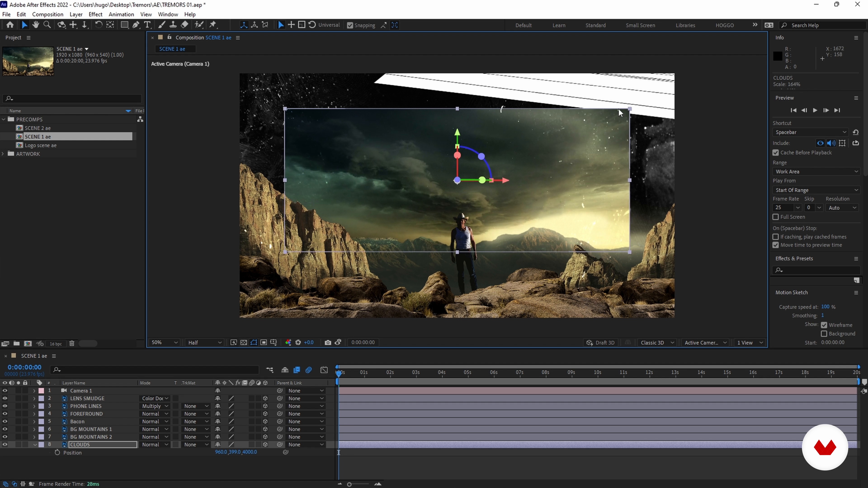Viewport: 868px width, 488px height.
Task: Select the Zoom tool in toolbar
Action: tap(47, 25)
